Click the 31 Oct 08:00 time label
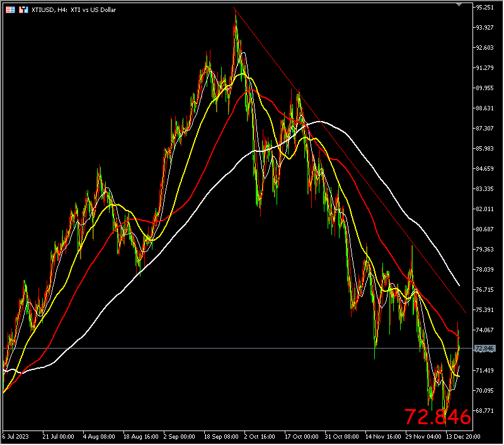Viewport: 504px width, 445px height. [x=341, y=437]
